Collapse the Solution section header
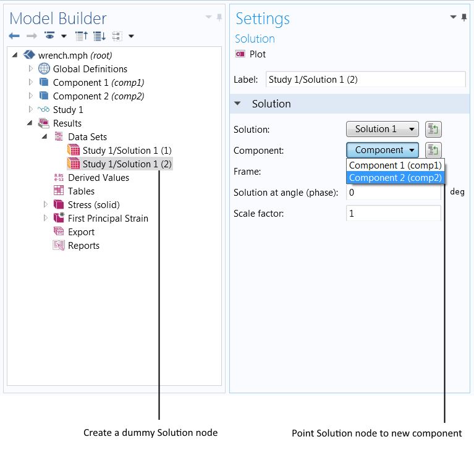This screenshot has width=474, height=476. (237, 104)
